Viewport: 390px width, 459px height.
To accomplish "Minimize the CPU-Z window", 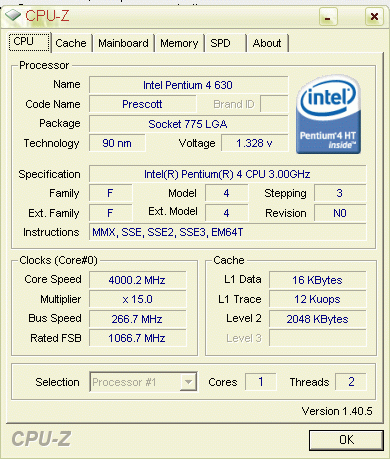I will 328,17.
